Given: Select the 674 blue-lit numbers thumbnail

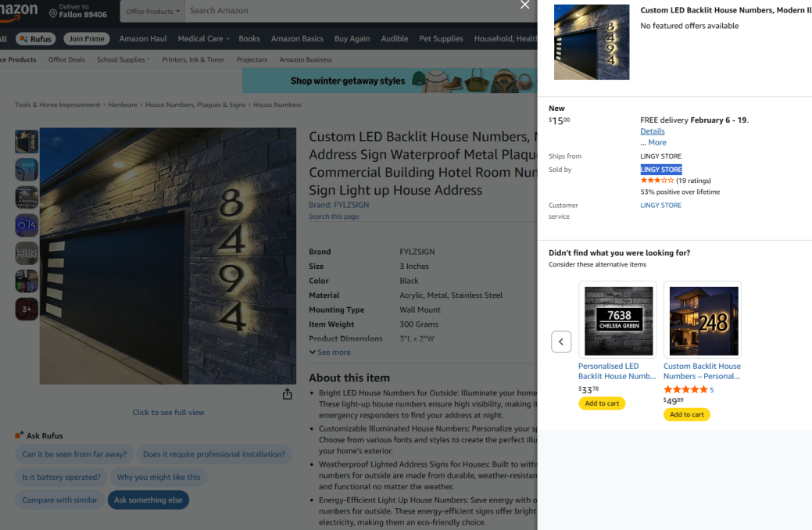Looking at the screenshot, I should (x=27, y=225).
